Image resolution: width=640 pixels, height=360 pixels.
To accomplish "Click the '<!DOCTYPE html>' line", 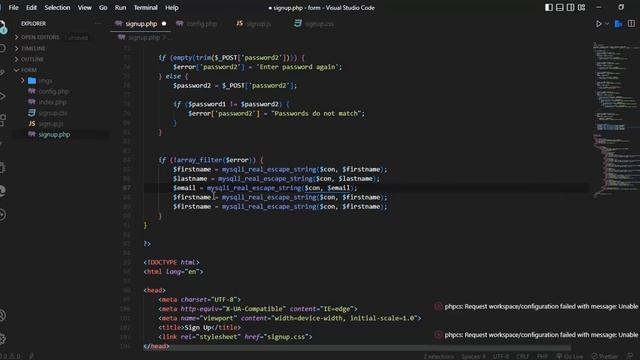I will tap(171, 262).
